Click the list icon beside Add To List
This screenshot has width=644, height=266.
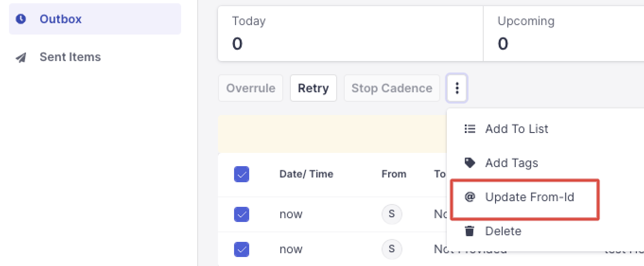click(x=470, y=129)
